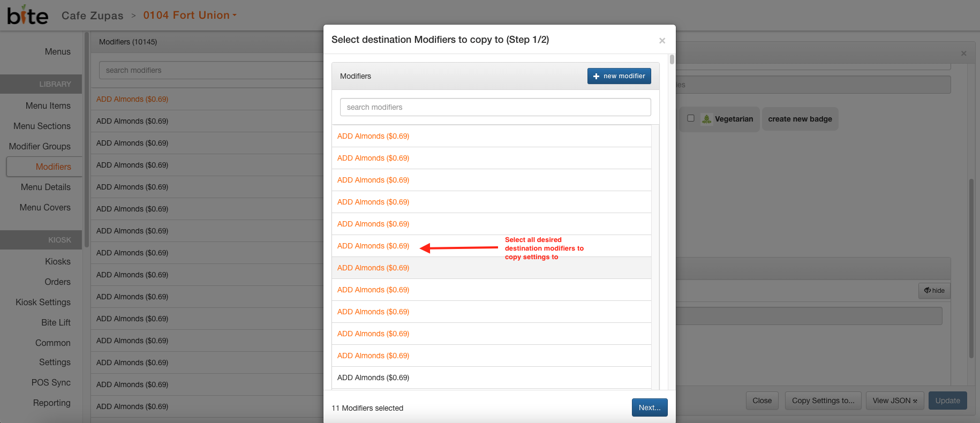Open the 0104 Fort Union location dropdown
Screen dimensions: 980x423
(190, 16)
